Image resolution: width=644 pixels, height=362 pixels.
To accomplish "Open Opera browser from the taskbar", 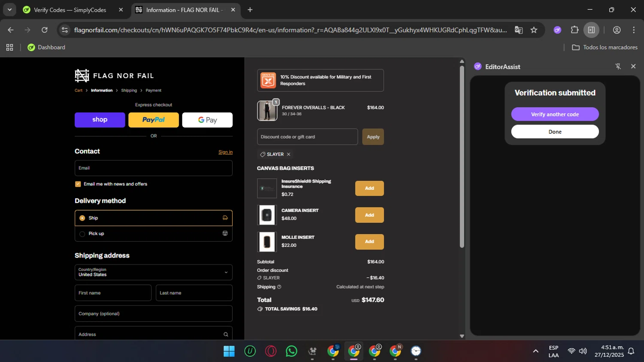I will pos(271,351).
